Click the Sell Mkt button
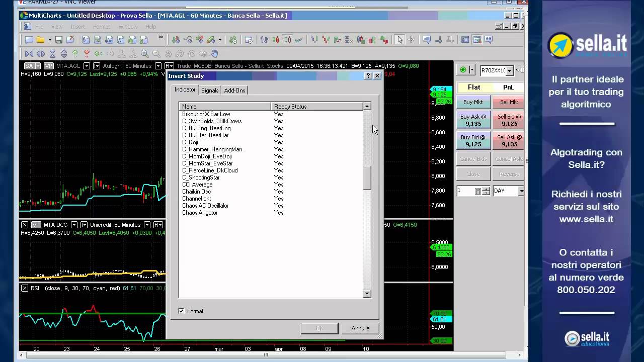The image size is (644, 362). click(x=509, y=102)
